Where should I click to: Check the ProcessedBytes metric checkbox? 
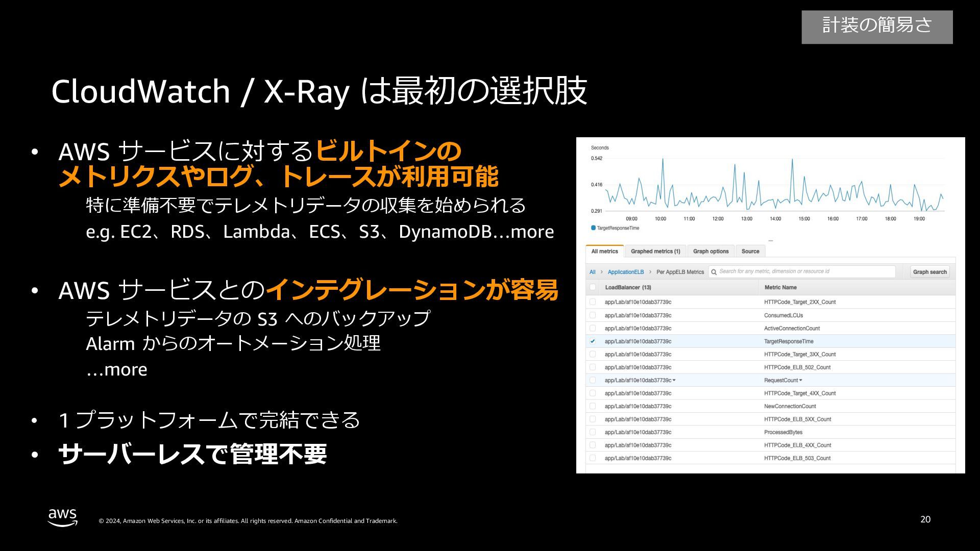[x=593, y=432]
